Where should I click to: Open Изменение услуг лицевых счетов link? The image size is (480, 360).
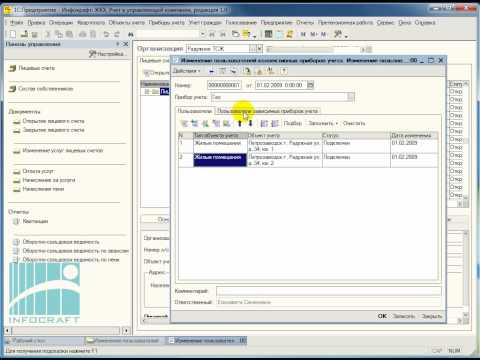click(63, 151)
